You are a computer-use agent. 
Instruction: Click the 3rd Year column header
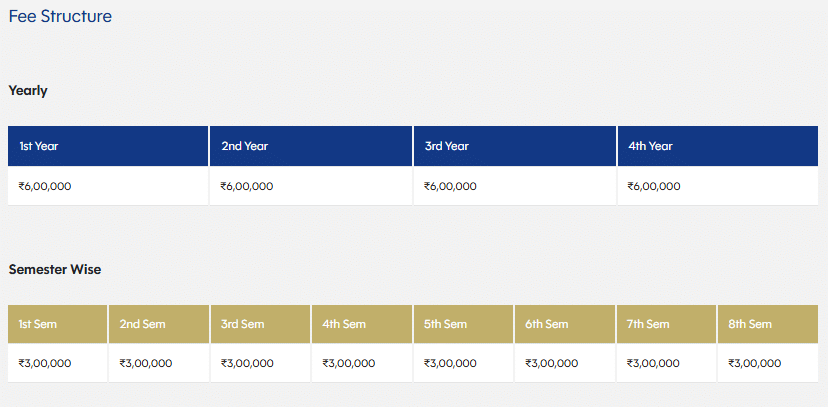coord(447,146)
